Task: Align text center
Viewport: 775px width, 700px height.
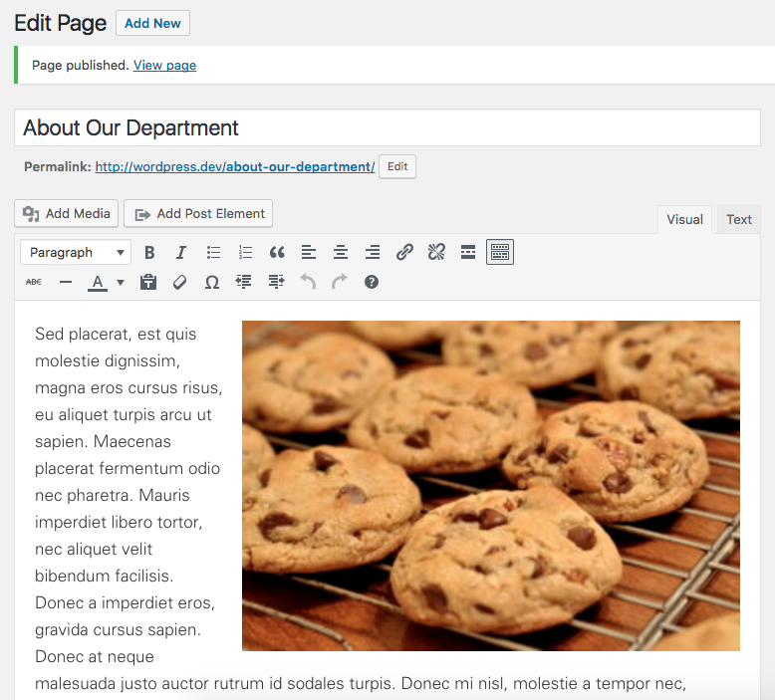Action: pos(341,253)
